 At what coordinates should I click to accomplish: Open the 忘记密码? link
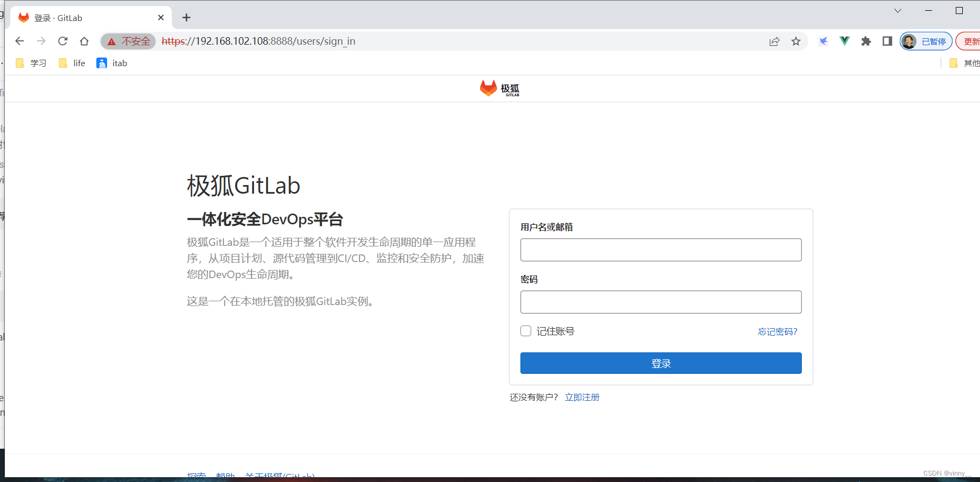(778, 331)
